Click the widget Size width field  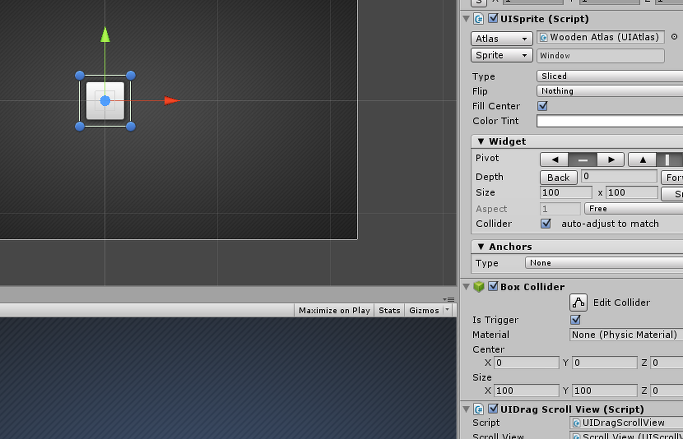click(x=566, y=192)
